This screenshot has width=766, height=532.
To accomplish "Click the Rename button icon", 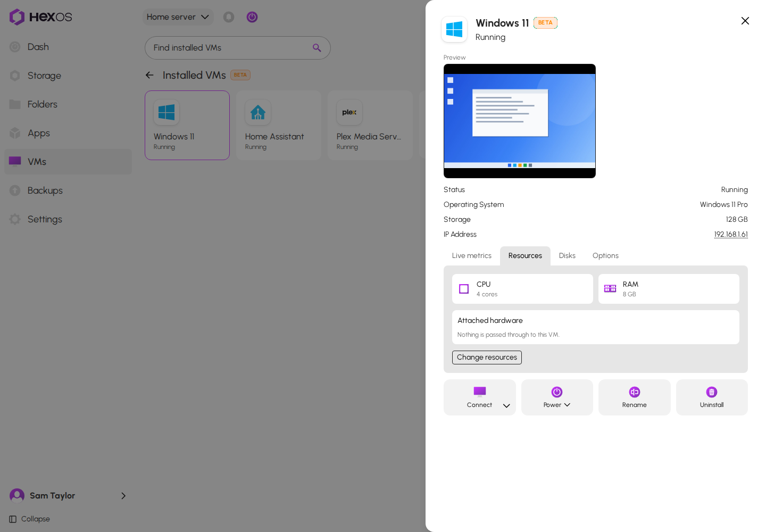I will 635,392.
